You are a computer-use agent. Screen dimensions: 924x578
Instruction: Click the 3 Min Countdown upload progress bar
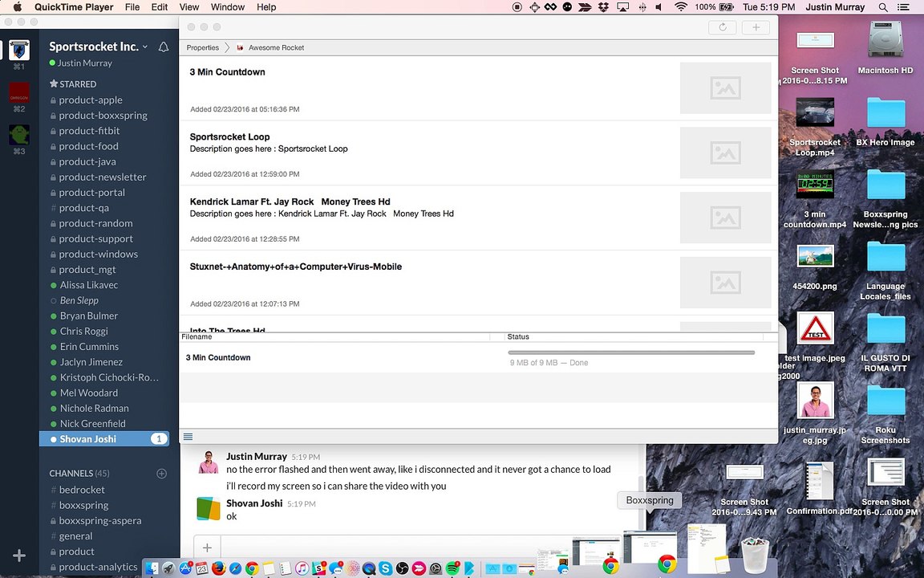[631, 352]
